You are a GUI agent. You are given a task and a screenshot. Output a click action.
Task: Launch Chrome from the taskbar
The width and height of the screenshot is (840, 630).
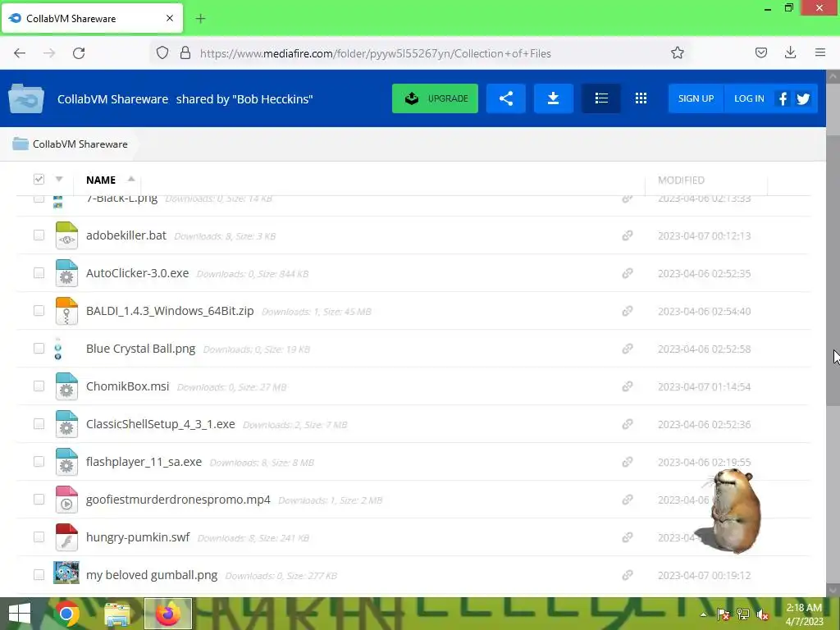[66, 614]
